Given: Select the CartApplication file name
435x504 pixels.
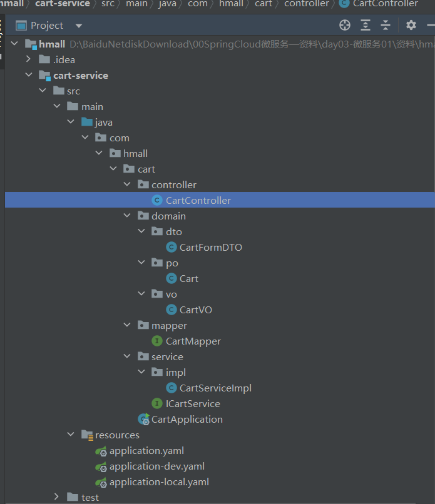Looking at the screenshot, I should [x=187, y=419].
